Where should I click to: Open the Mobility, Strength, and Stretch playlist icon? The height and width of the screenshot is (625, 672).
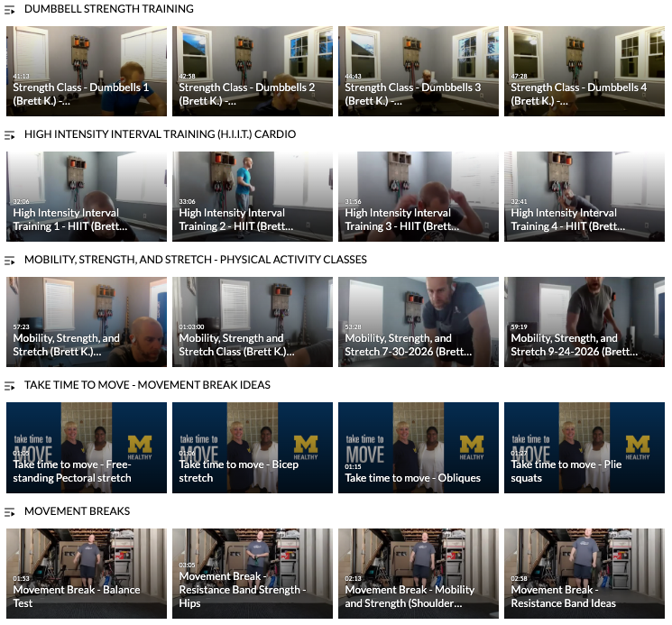pyautogui.click(x=9, y=260)
